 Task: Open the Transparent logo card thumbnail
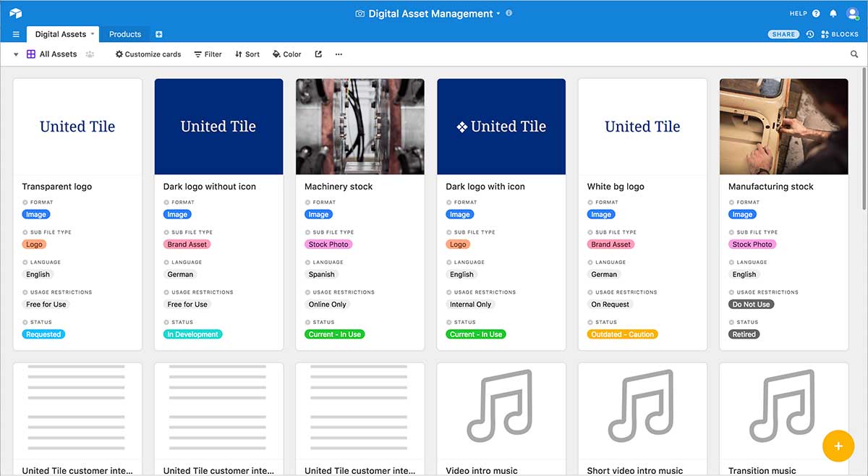point(77,127)
